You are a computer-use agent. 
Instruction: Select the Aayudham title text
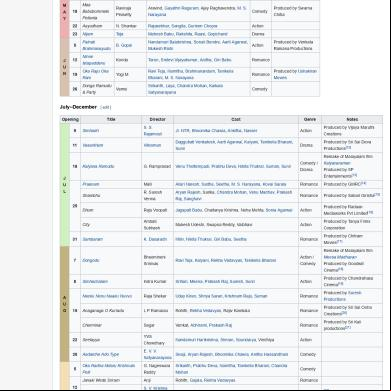(92, 26)
